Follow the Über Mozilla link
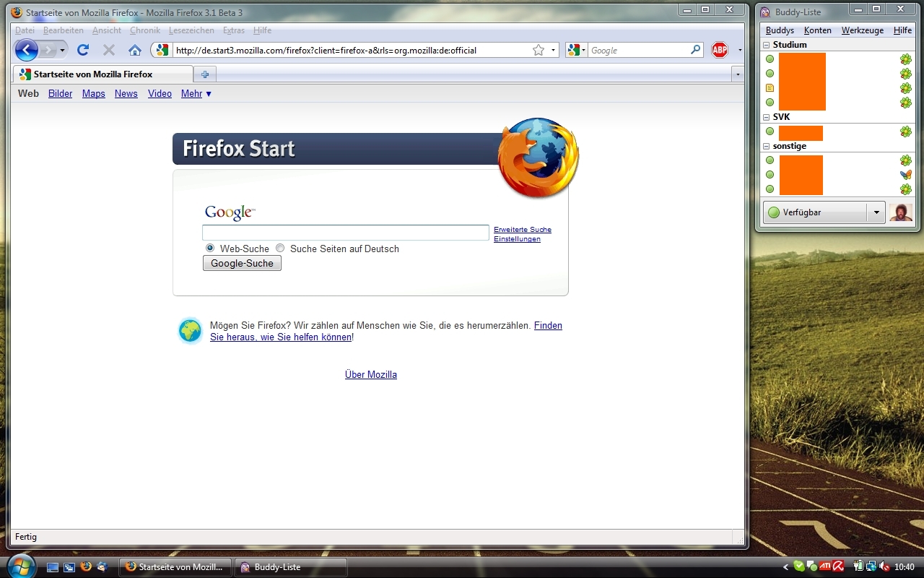 (371, 375)
